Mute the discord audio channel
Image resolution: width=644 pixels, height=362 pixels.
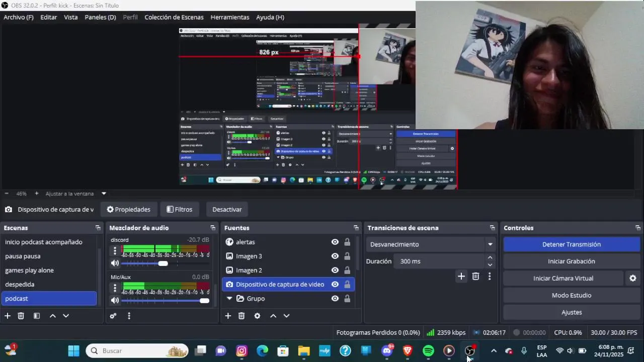(115, 263)
